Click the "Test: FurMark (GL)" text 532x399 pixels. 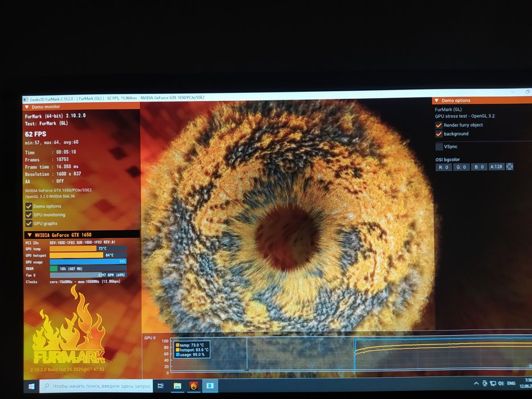pos(47,123)
